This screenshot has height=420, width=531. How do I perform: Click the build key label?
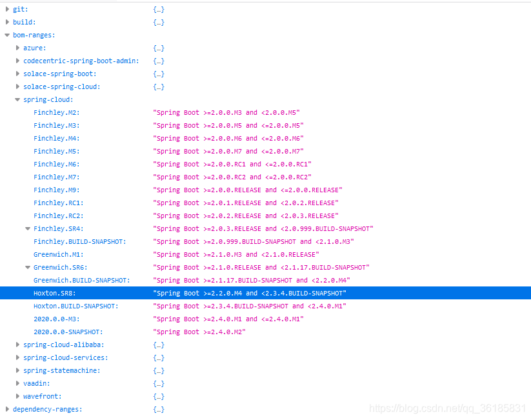point(25,22)
